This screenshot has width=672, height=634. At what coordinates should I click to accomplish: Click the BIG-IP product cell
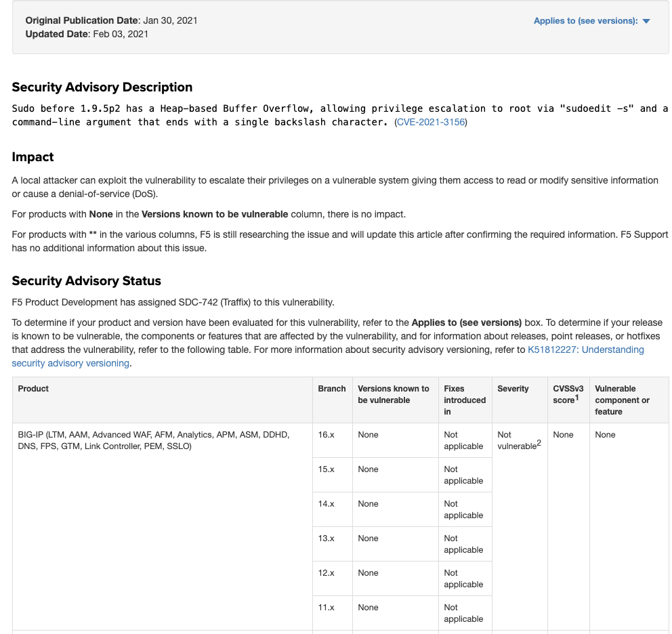(x=163, y=526)
